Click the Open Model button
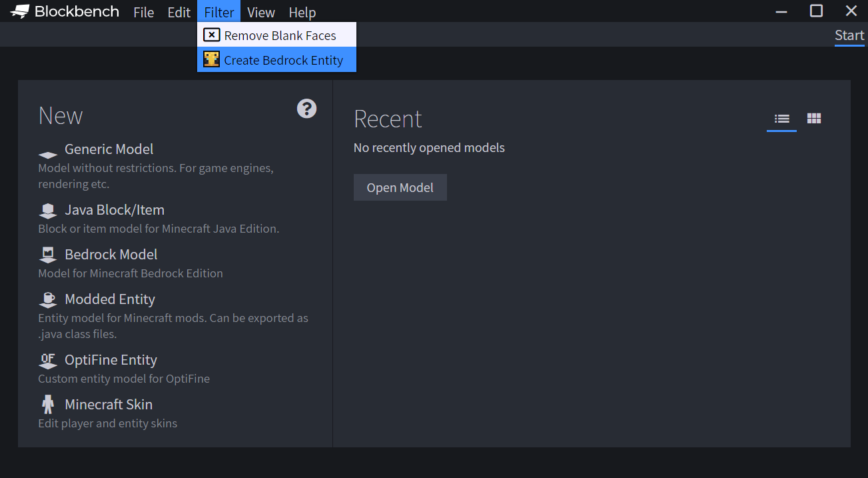 400,187
